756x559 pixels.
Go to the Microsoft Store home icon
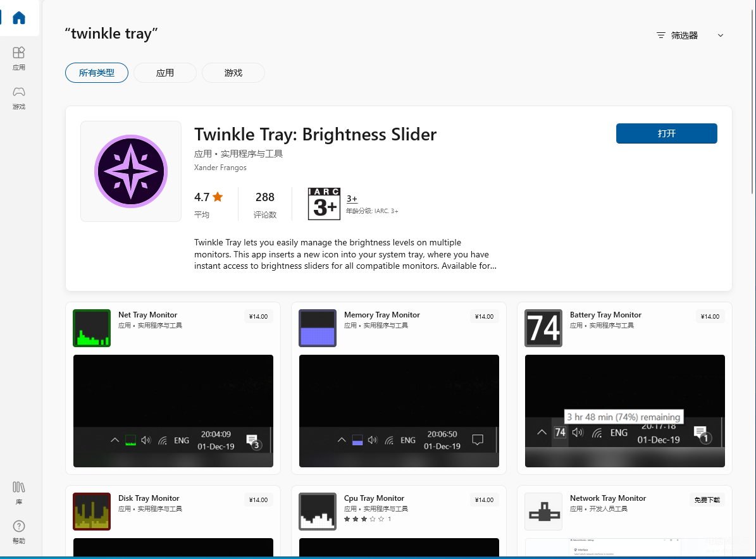click(x=19, y=18)
